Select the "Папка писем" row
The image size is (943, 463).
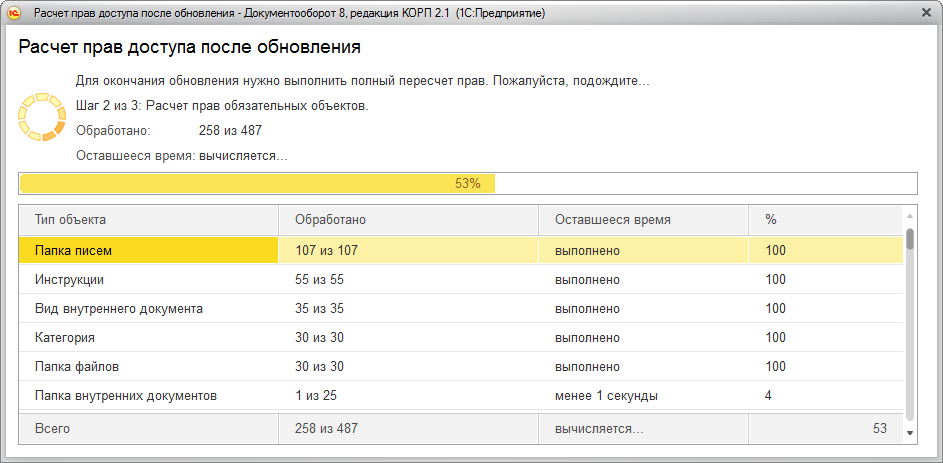148,251
